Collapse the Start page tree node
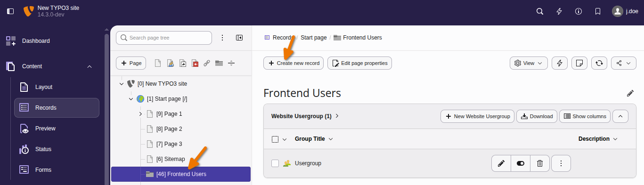This screenshot has height=185, width=644. pyautogui.click(x=131, y=99)
